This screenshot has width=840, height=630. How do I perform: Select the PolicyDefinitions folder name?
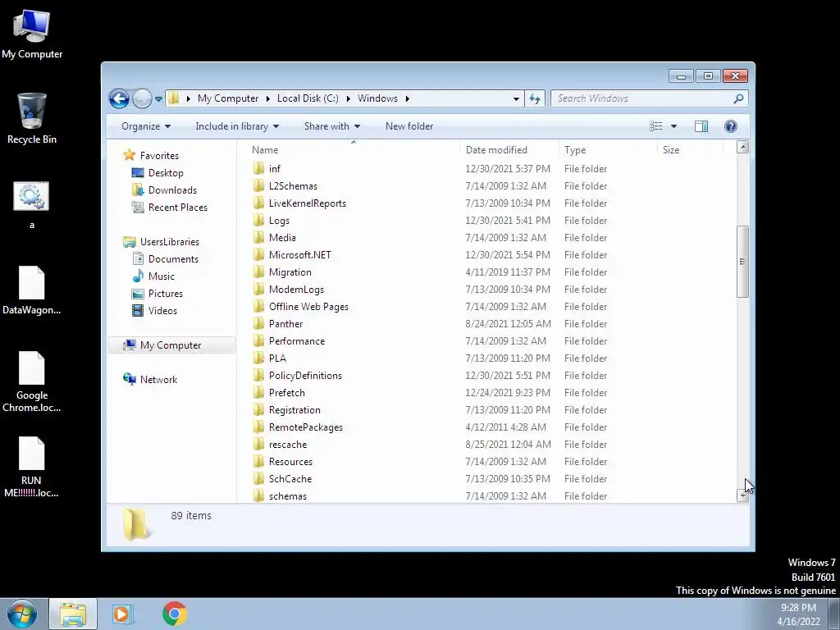(305, 376)
